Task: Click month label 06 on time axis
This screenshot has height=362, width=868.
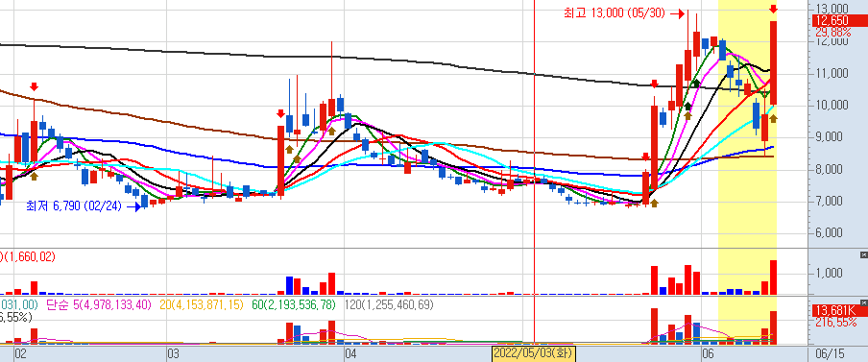Action: pos(707,353)
